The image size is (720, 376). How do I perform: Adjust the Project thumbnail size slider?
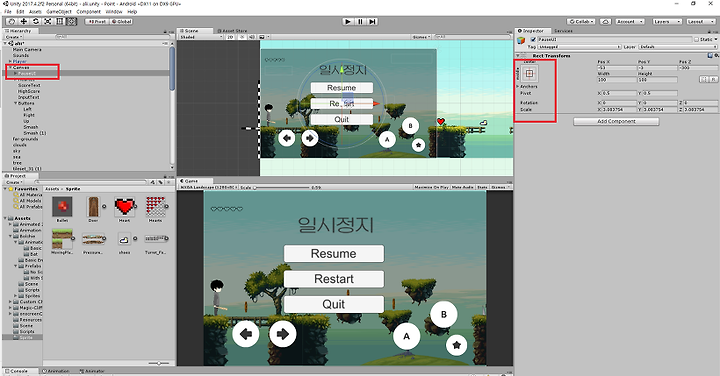click(159, 363)
